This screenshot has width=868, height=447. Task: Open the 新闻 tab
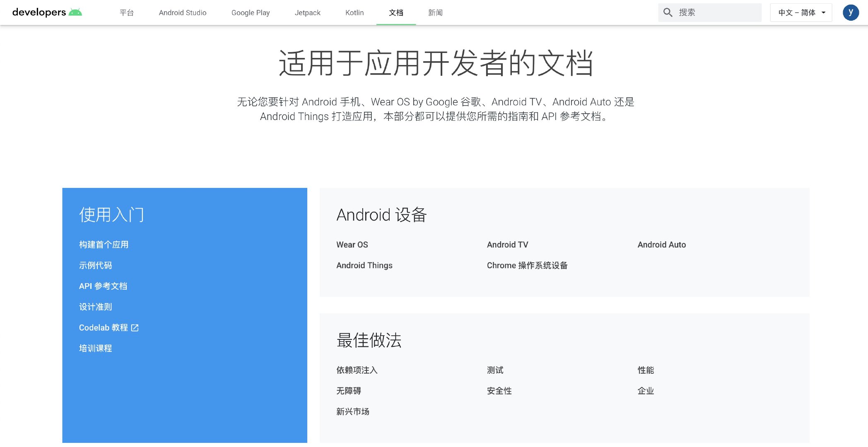pos(435,13)
